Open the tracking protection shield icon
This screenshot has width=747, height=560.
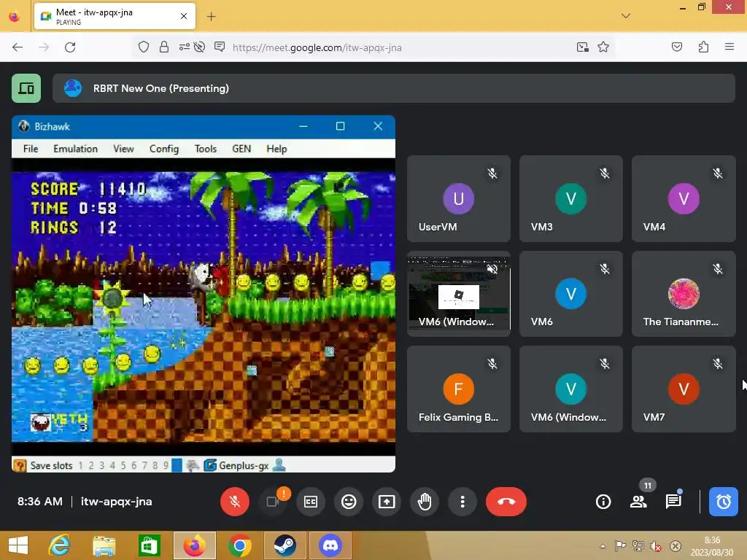pyautogui.click(x=144, y=47)
